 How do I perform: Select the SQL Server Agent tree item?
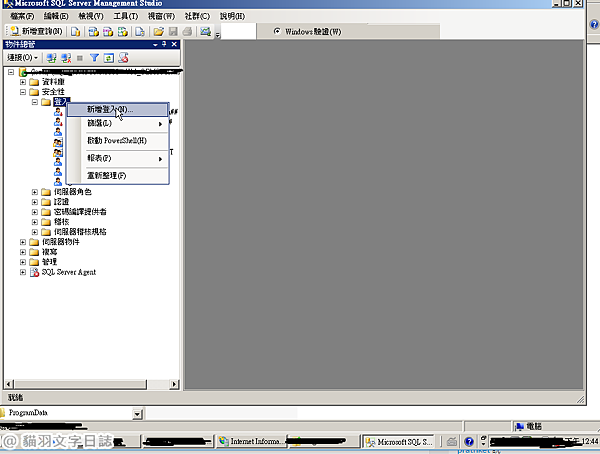click(68, 272)
